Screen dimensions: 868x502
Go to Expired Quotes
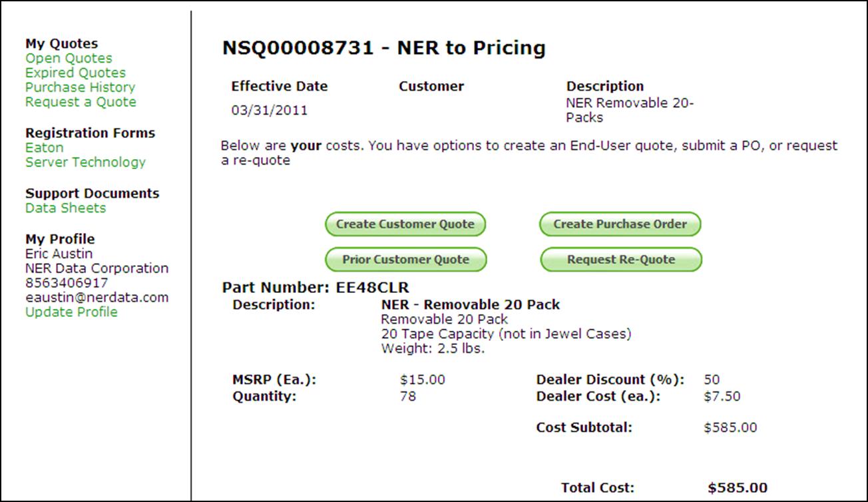point(75,73)
